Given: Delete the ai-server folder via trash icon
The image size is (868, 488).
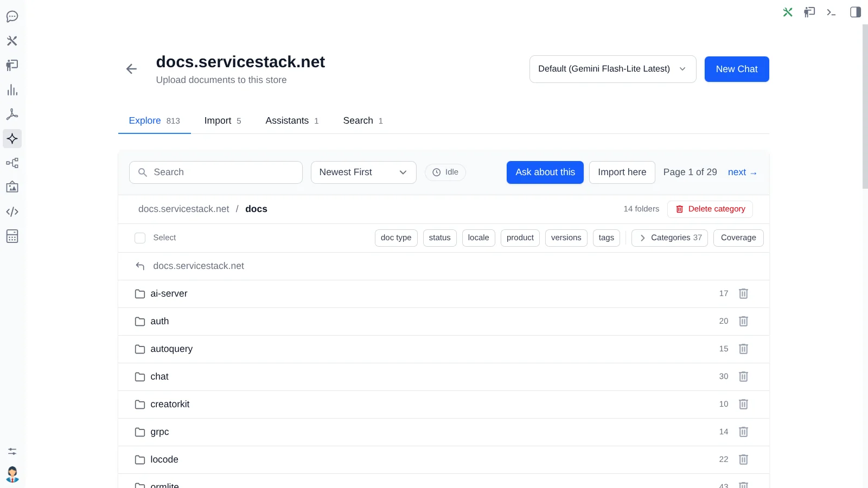Looking at the screenshot, I should (743, 293).
